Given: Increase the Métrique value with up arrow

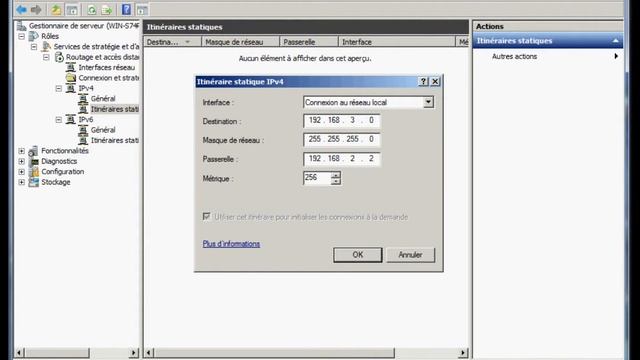Looking at the screenshot, I should [336, 175].
